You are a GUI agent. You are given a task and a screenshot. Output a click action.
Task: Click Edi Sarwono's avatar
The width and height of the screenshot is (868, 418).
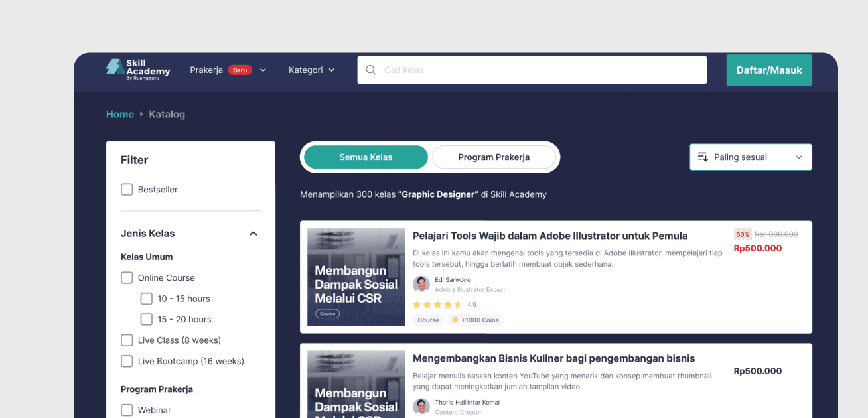coord(421,284)
